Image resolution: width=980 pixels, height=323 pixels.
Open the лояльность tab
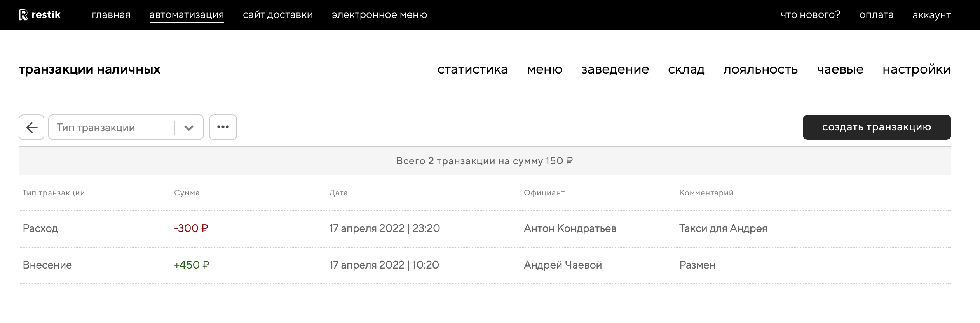point(760,69)
